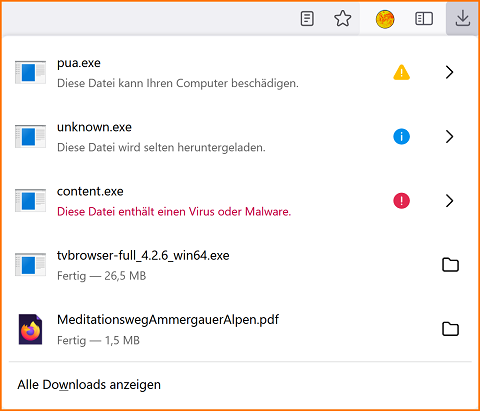Show MeditationswegAmmergauerAlpen.pdf in folder
Screen dimensions: 480x411
click(450, 329)
